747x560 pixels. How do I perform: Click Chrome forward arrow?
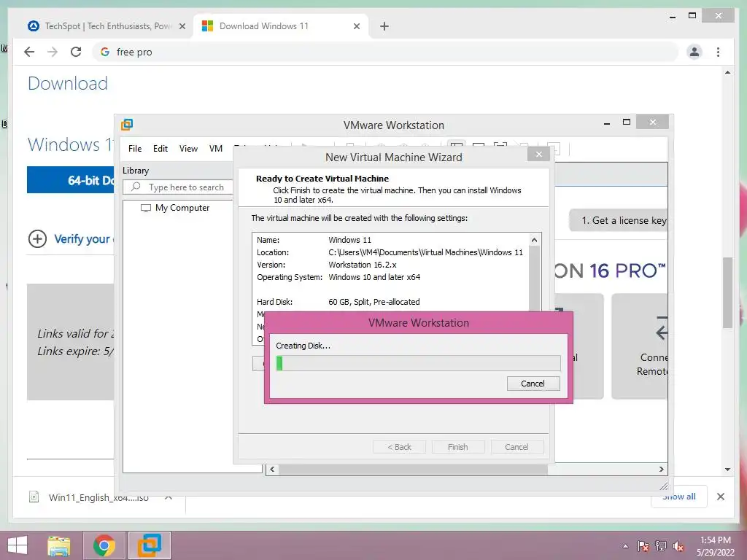(53, 52)
